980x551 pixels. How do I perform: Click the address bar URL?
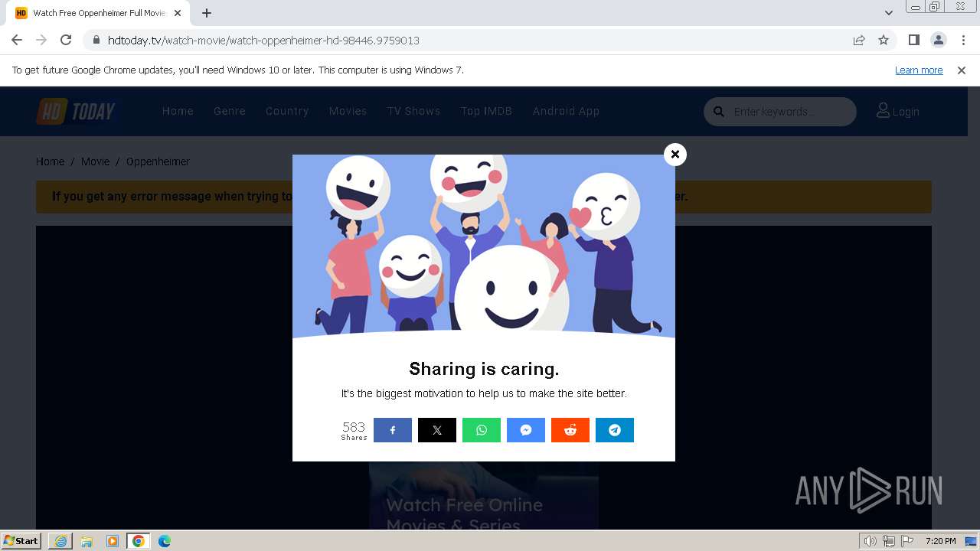[x=263, y=41]
